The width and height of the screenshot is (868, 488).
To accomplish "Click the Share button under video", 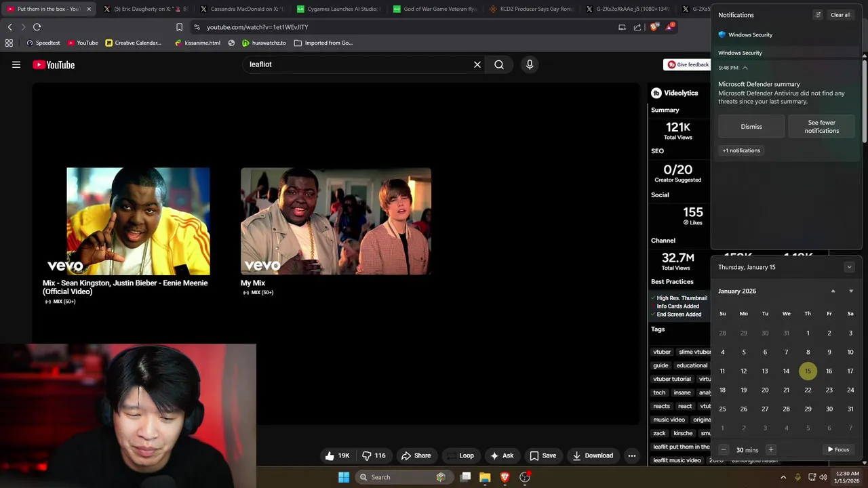I will pos(416,455).
